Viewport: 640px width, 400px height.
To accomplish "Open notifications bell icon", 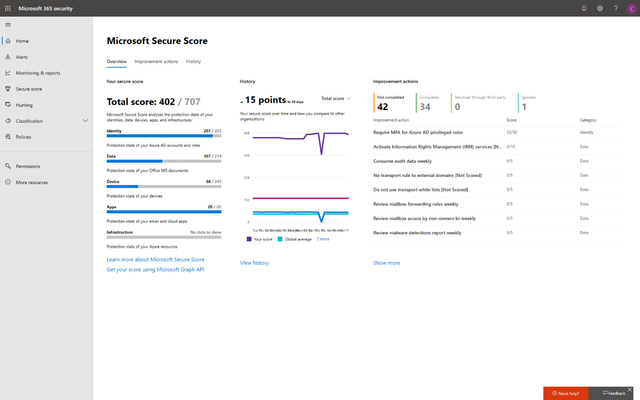I will click(x=584, y=8).
